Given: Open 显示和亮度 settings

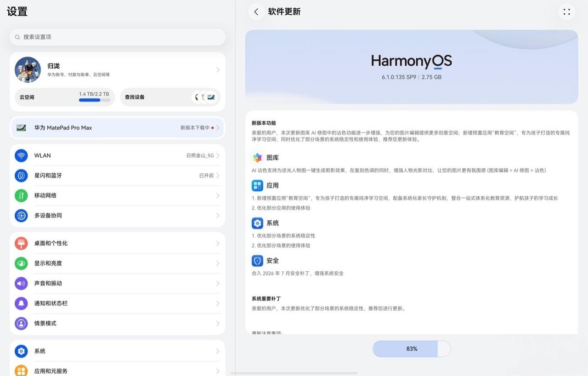Looking at the screenshot, I should [x=118, y=263].
